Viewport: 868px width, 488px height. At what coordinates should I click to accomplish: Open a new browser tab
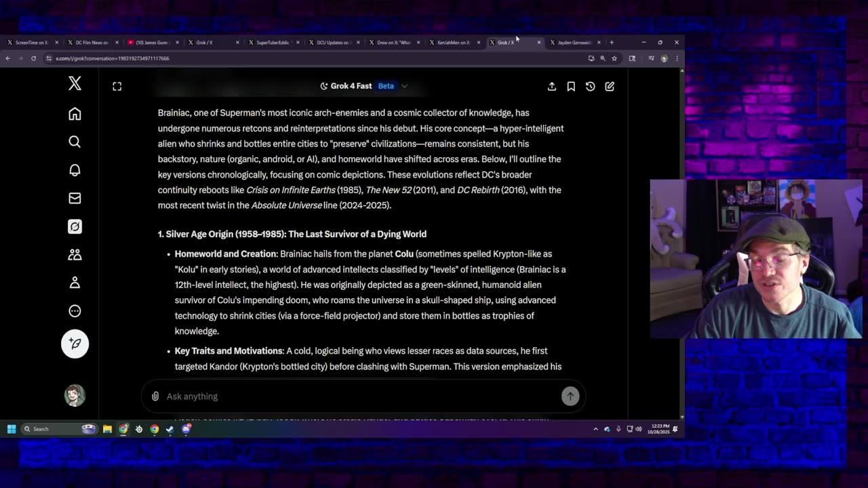(612, 43)
